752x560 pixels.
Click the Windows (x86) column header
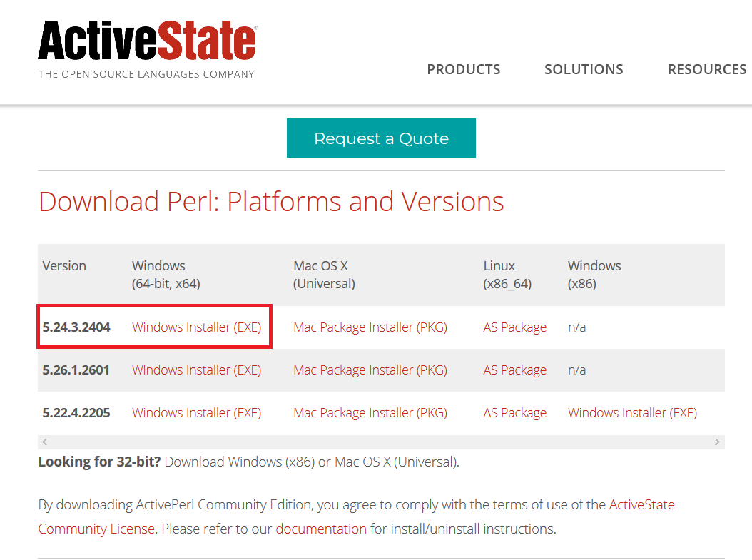(594, 275)
